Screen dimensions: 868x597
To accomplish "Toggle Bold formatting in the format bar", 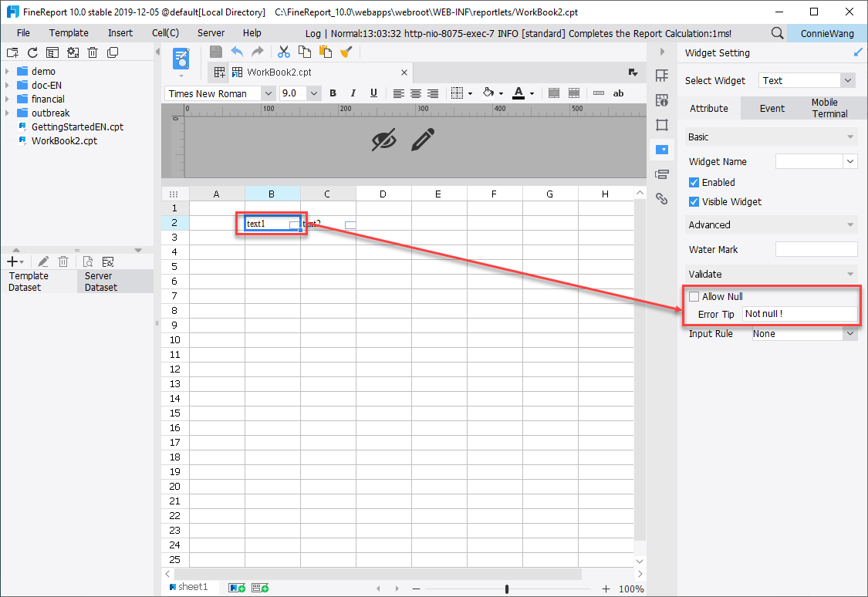I will click(x=333, y=93).
